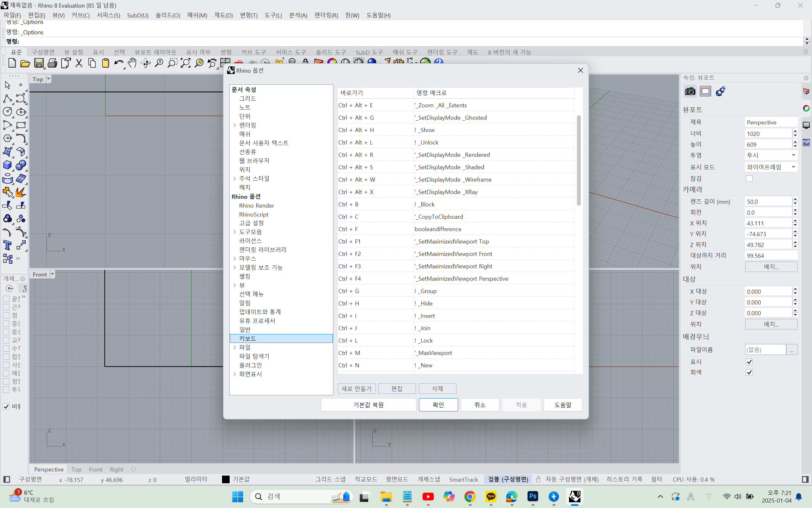Expand the 렌더링 tree node
The image size is (812, 508).
235,125
